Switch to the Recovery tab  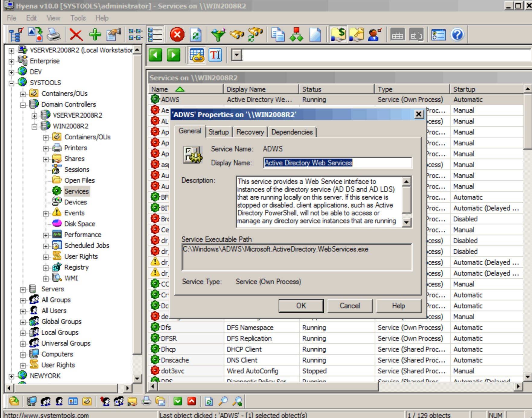[x=250, y=132]
